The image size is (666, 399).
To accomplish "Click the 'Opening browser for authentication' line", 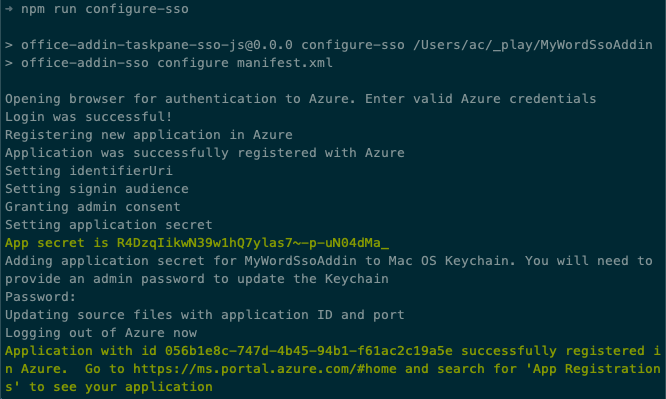I will [x=301, y=99].
